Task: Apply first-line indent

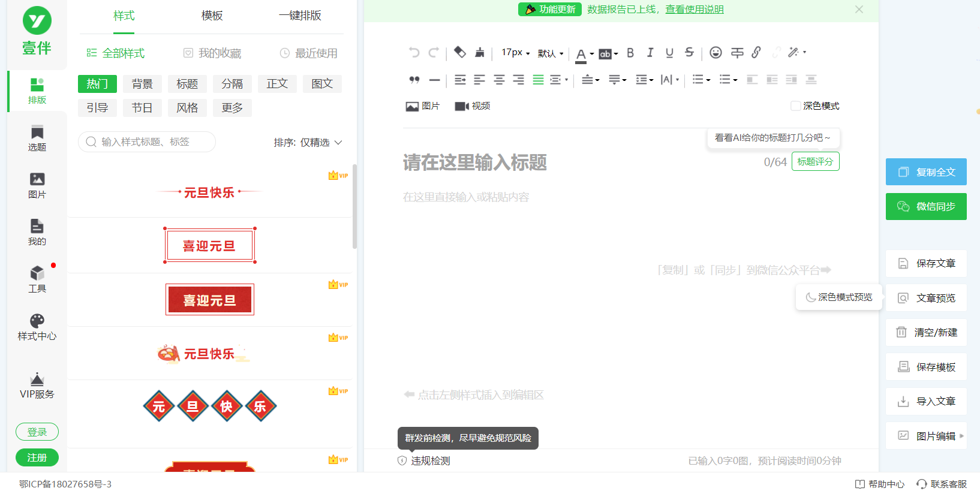Action: pyautogui.click(x=460, y=80)
